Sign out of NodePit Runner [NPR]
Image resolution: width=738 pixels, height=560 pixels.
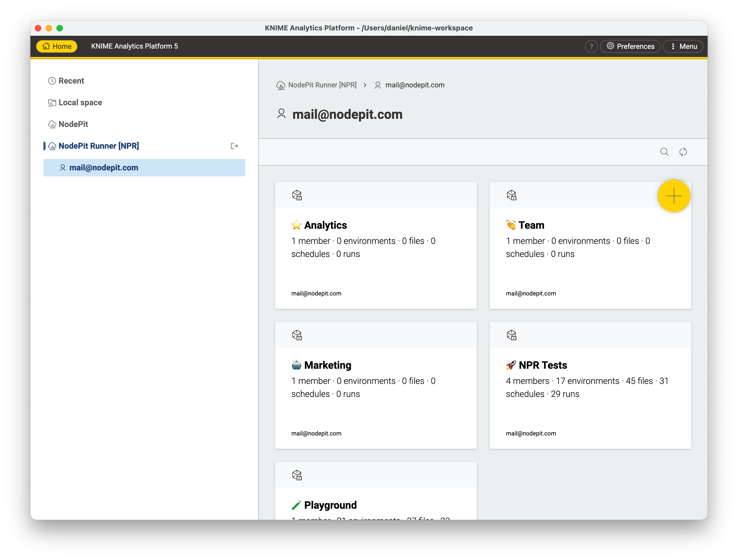point(234,146)
